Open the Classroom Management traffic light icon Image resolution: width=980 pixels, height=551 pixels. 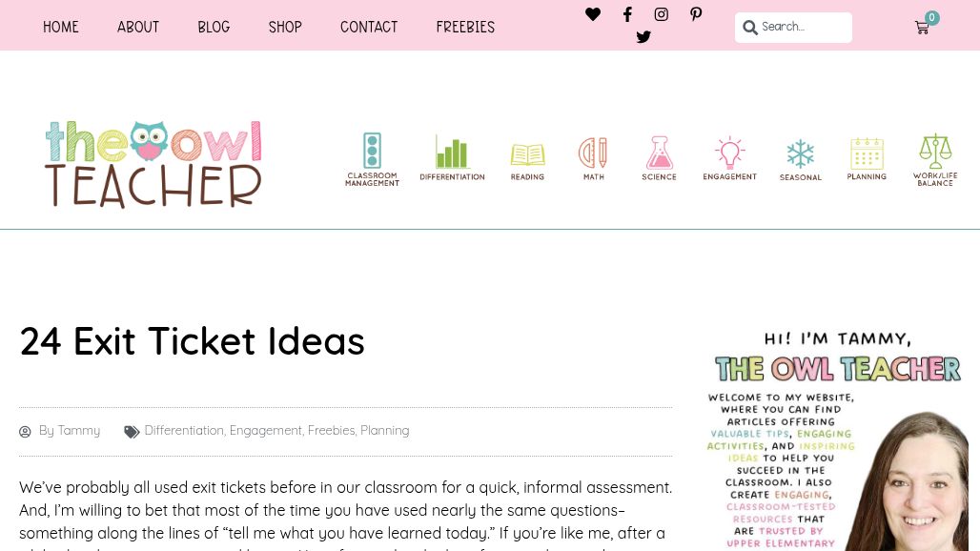pyautogui.click(x=372, y=152)
